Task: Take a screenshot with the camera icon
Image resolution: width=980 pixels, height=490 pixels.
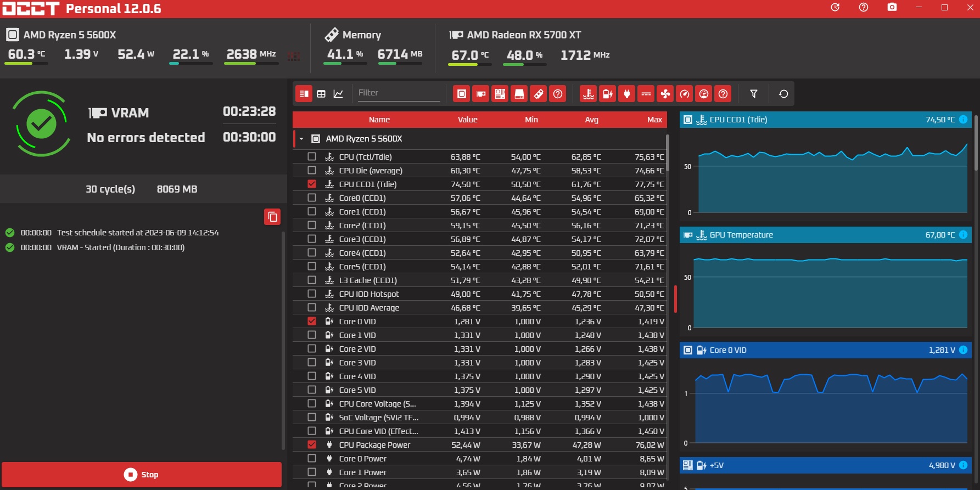Action: click(892, 7)
